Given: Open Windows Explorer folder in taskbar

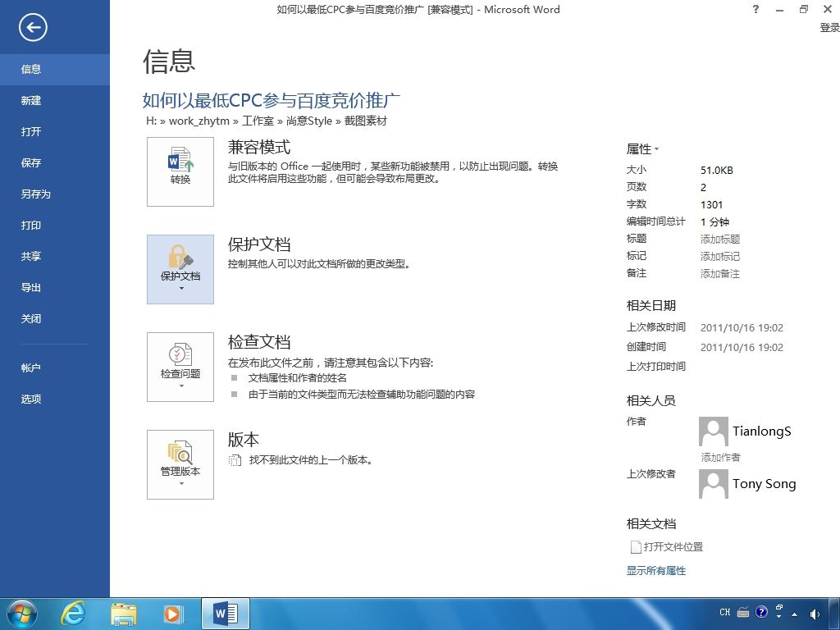Looking at the screenshot, I should pos(124,614).
